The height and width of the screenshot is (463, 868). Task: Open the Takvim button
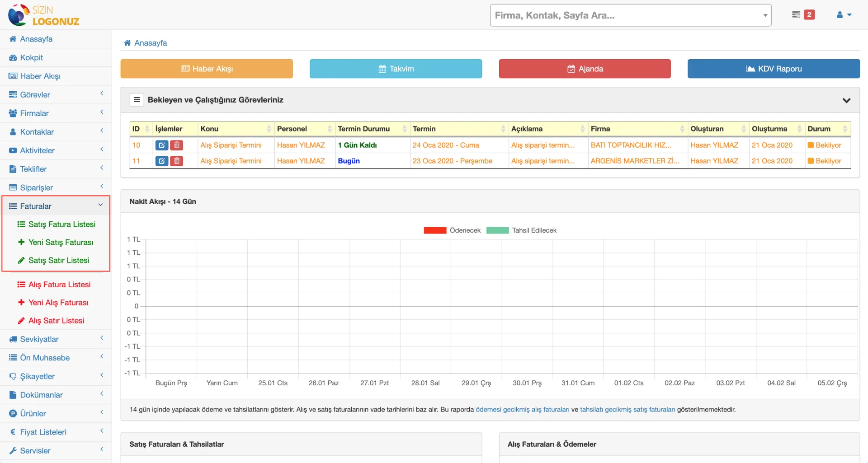tap(396, 69)
